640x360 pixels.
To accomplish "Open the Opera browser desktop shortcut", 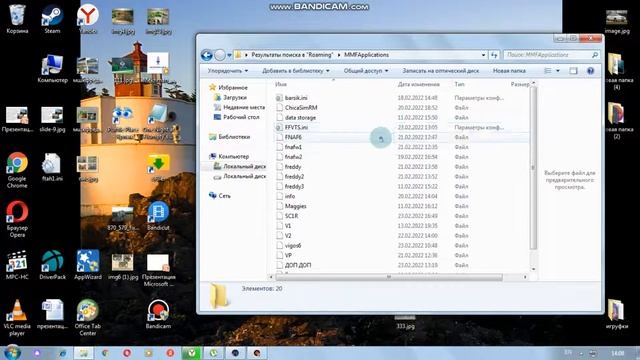I will pos(17,219).
